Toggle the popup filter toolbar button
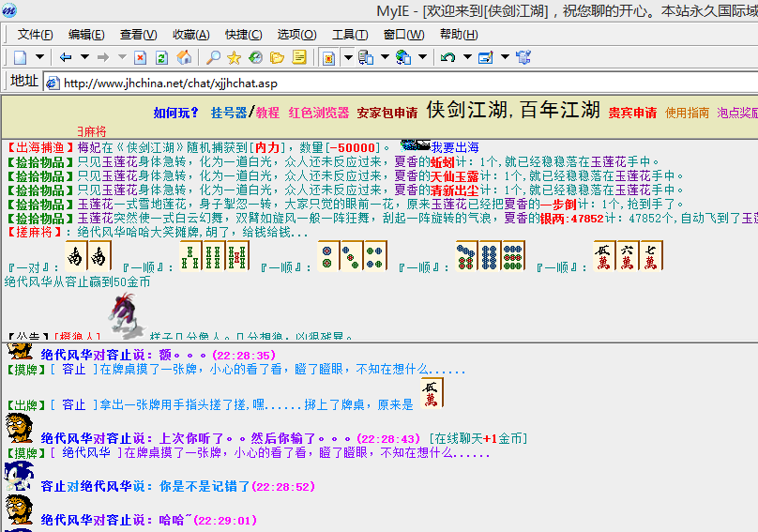Screen dimensions: 758x532 click(x=328, y=57)
